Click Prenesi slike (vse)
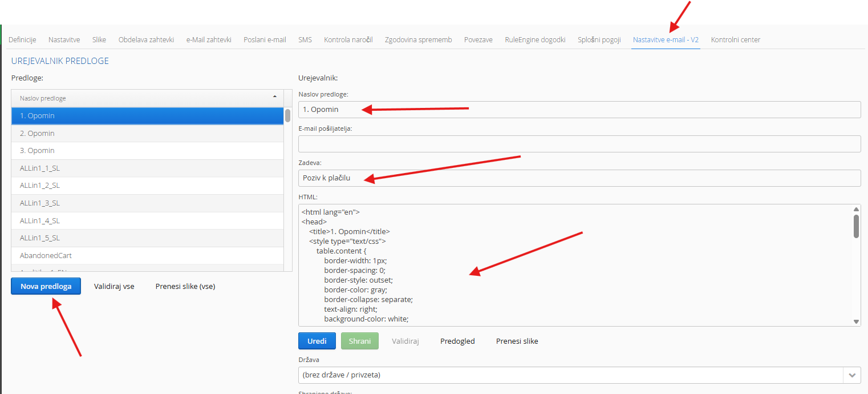This screenshot has height=394, width=868. [x=185, y=286]
